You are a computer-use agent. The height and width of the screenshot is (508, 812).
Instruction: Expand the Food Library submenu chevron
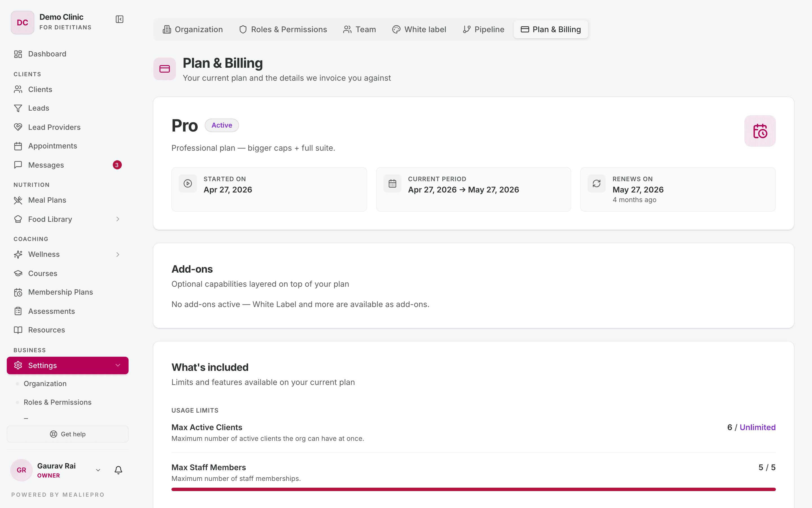pos(118,219)
